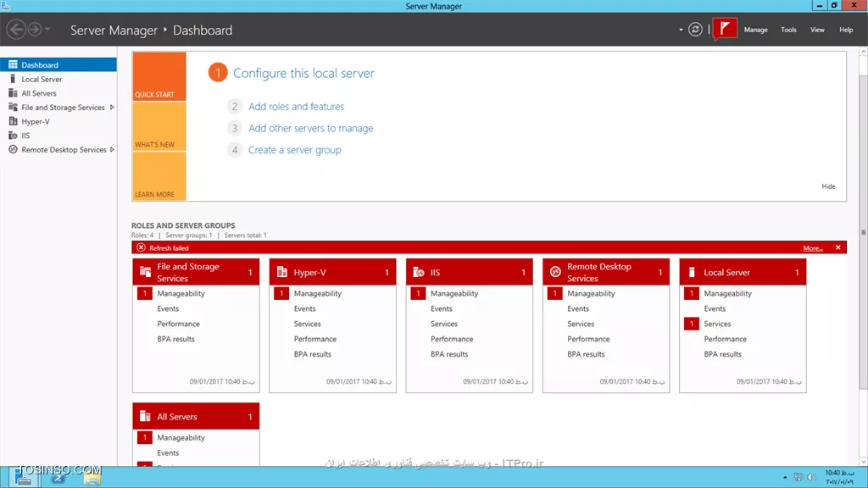Open the Help menu
Viewport: 868px width, 488px height.
846,30
